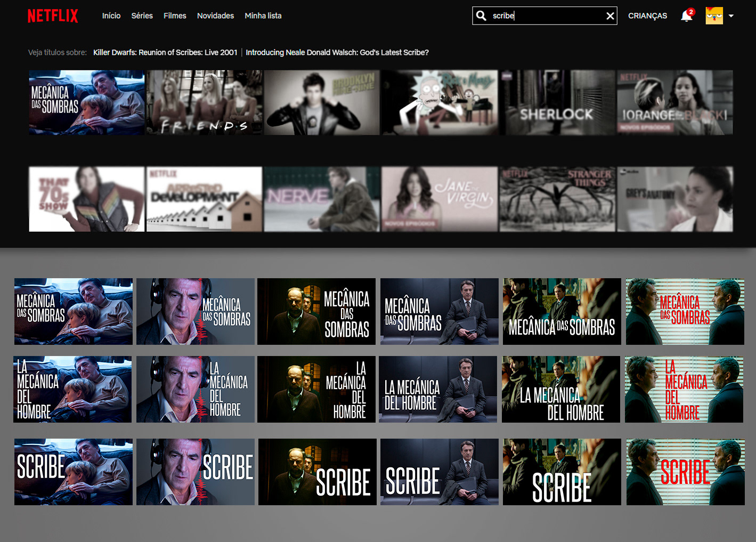This screenshot has width=756, height=542.
Task: Click La Mecánica del Hombre poster with child on couch
Action: click(x=72, y=389)
